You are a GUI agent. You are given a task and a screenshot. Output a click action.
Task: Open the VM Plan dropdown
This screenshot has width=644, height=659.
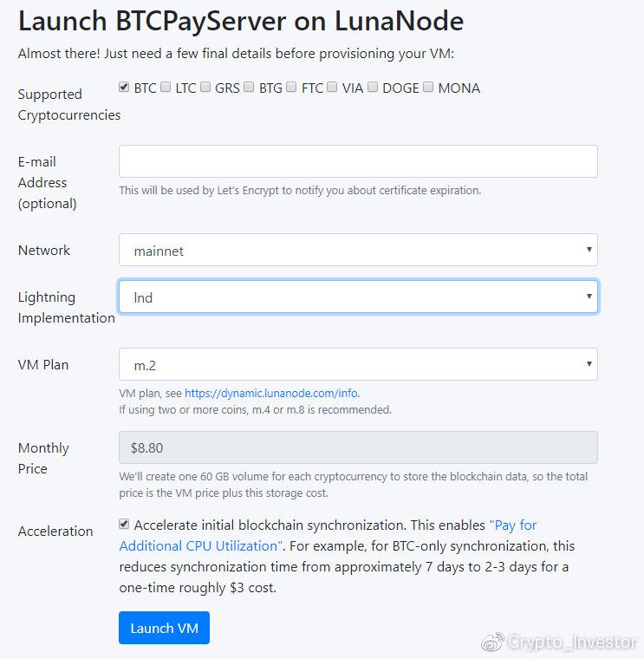pos(358,364)
